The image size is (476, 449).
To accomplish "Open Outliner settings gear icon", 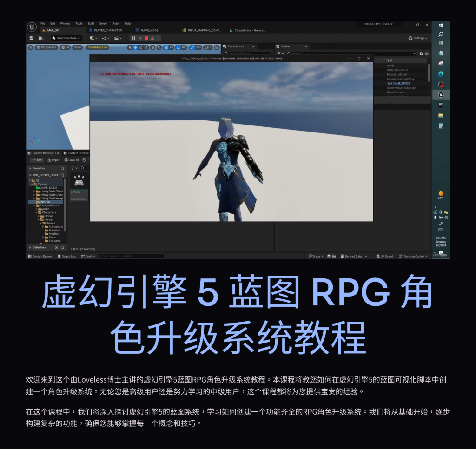I will click(x=427, y=53).
